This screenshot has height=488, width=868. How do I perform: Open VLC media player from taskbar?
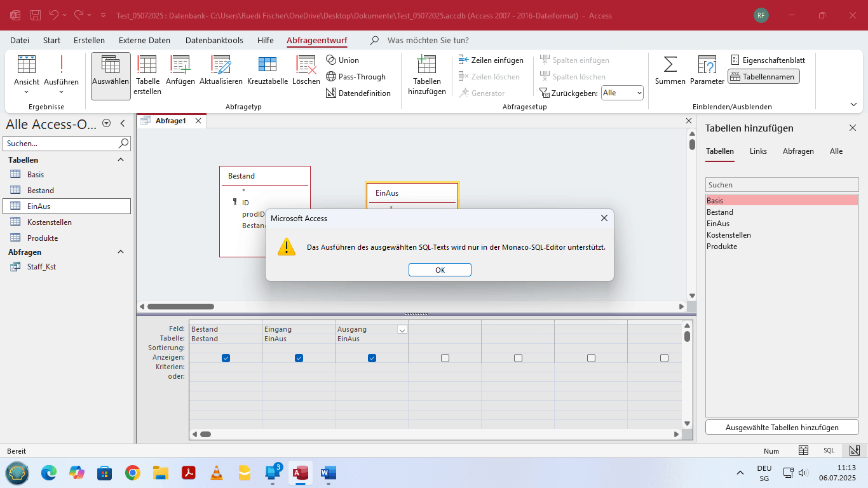coord(216,473)
